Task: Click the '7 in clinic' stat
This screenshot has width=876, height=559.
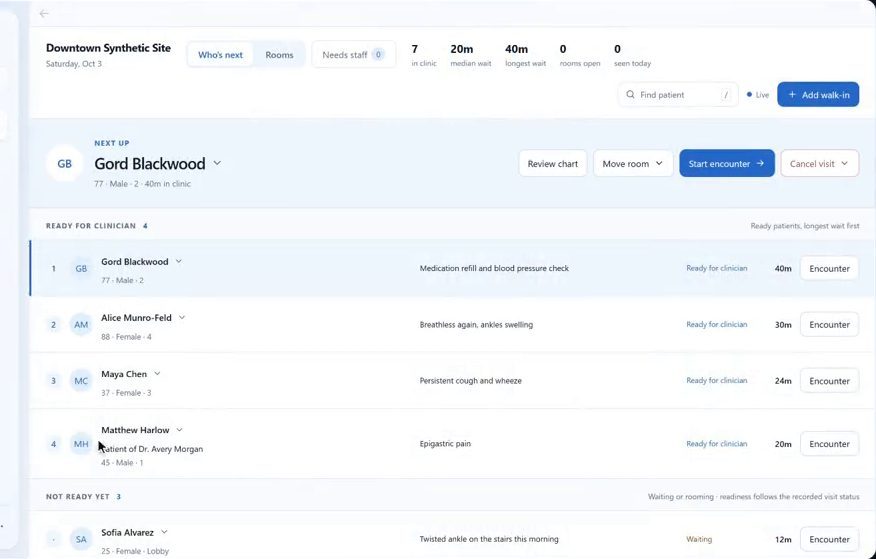Action: click(423, 55)
